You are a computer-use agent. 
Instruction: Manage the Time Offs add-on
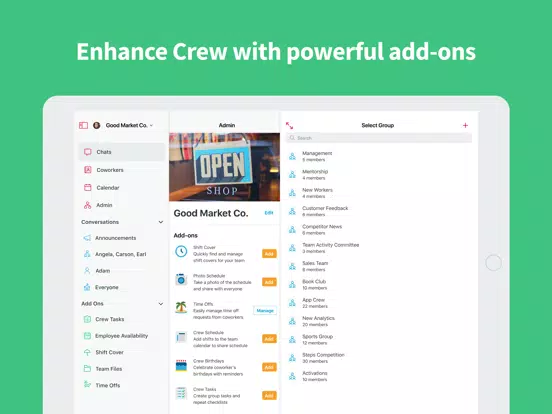tap(265, 310)
